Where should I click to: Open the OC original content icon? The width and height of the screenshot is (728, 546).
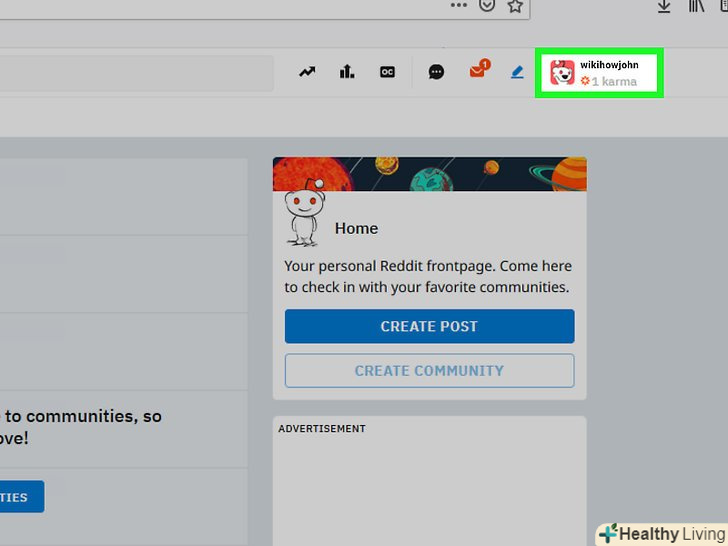point(387,72)
